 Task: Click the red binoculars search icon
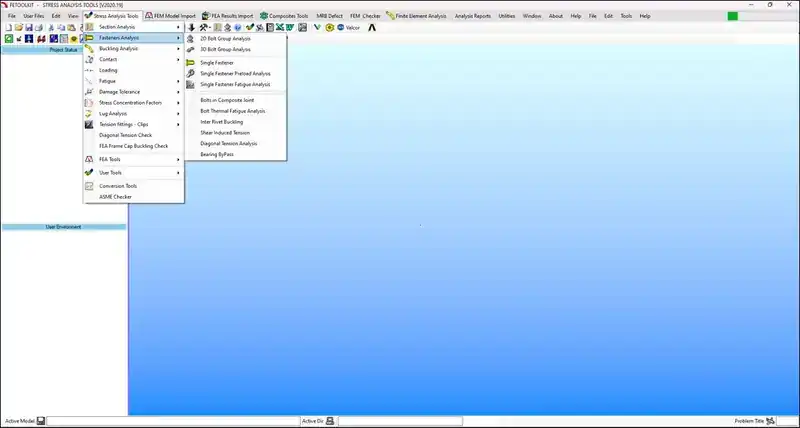41,39
